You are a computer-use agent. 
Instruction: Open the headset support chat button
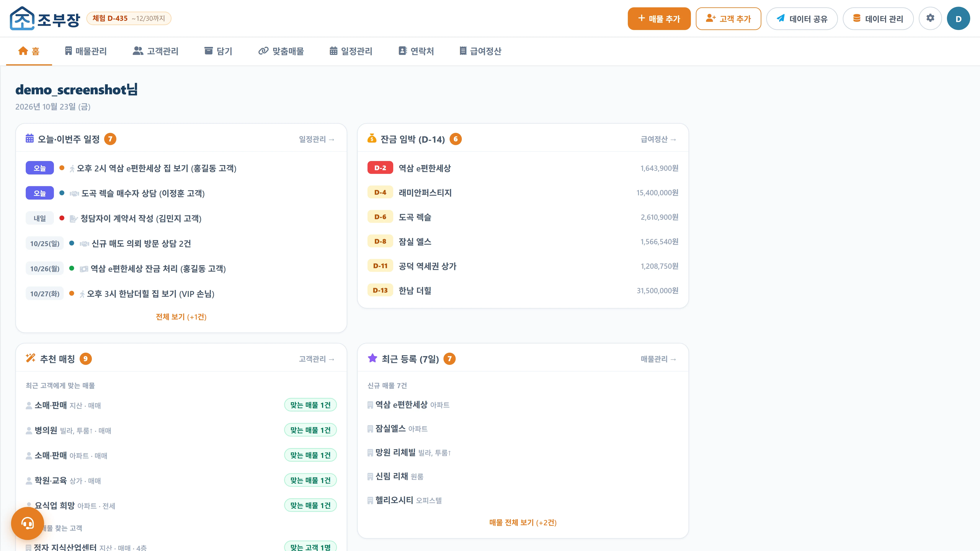tap(27, 523)
